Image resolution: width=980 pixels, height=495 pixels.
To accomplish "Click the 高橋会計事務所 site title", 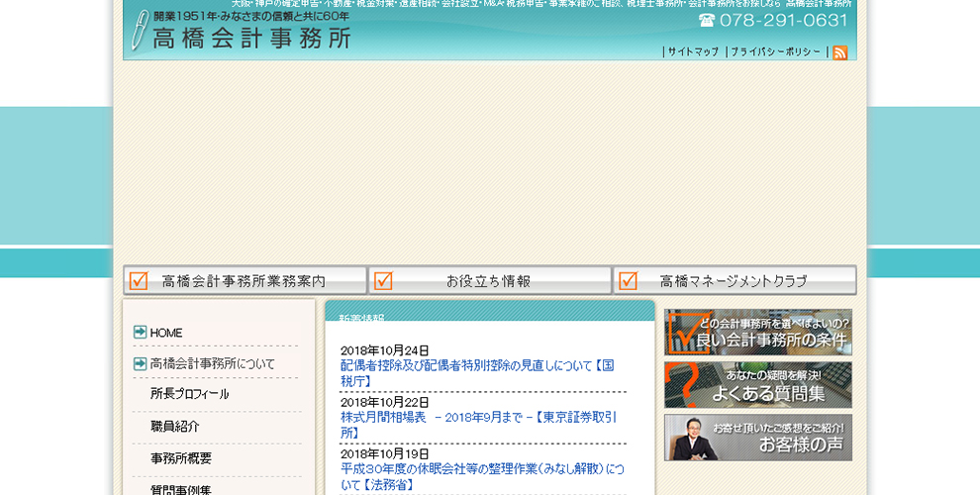I will pos(251,39).
